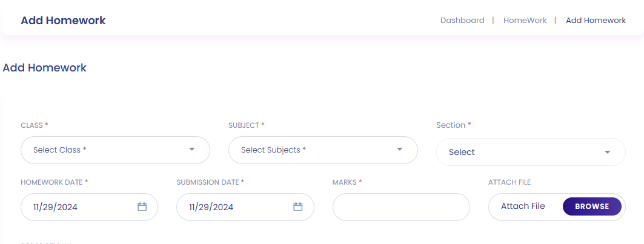Image resolution: width=644 pixels, height=244 pixels.
Task: Expand the Select Subjects dropdown
Action: [323, 150]
